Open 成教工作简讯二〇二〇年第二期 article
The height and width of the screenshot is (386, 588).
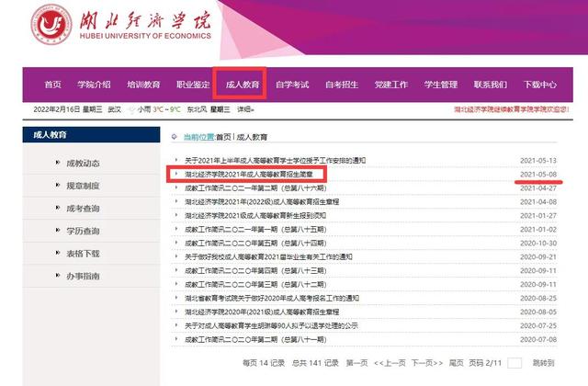255,339
